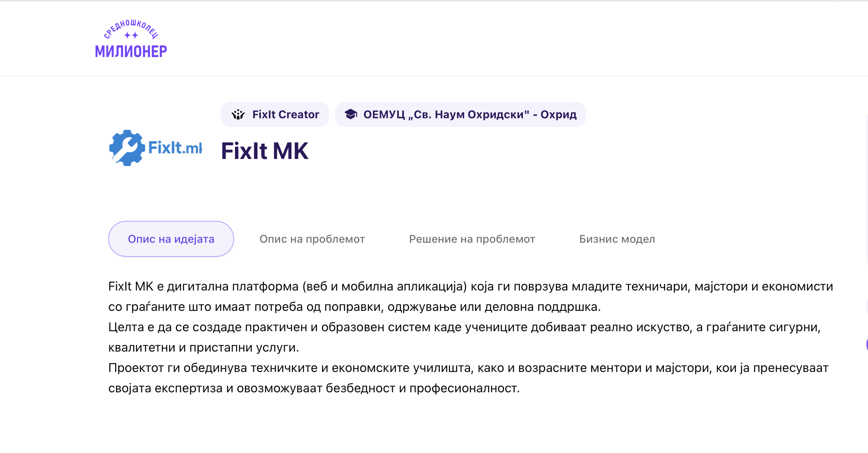The height and width of the screenshot is (453, 868).
Task: Click the two stars in the logo
Action: click(x=131, y=36)
